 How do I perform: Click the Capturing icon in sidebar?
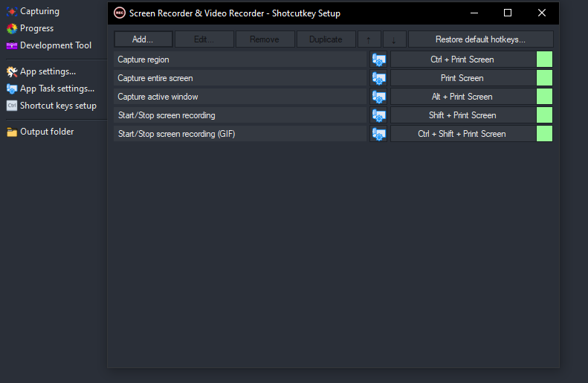click(x=12, y=12)
